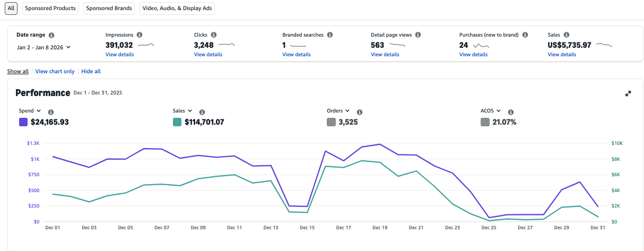Click info icon next to Date range
Screen dimensions: 644x251
click(x=51, y=35)
